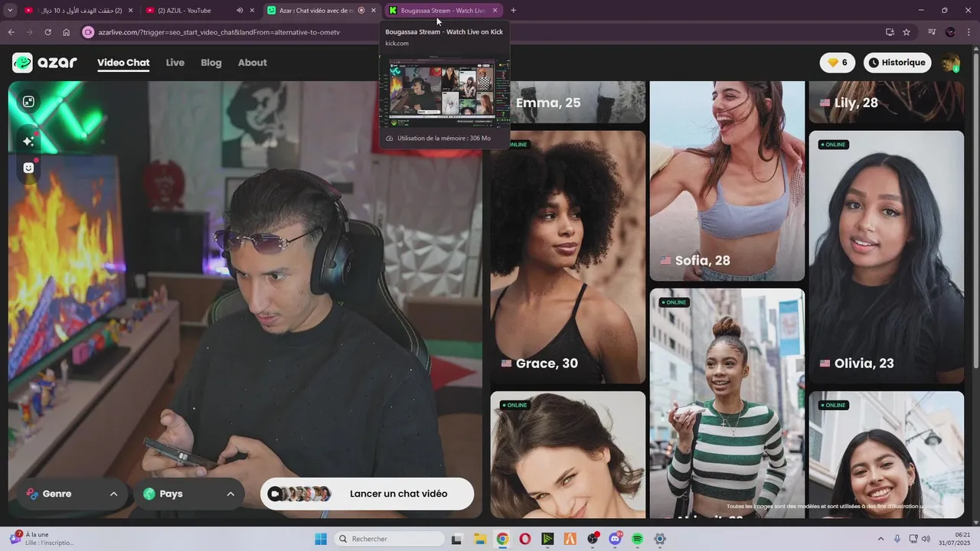Open the Live nav item

click(x=175, y=63)
